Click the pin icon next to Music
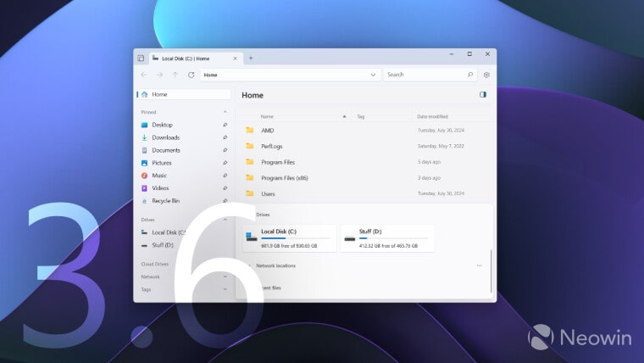The height and width of the screenshot is (363, 644). (x=225, y=176)
